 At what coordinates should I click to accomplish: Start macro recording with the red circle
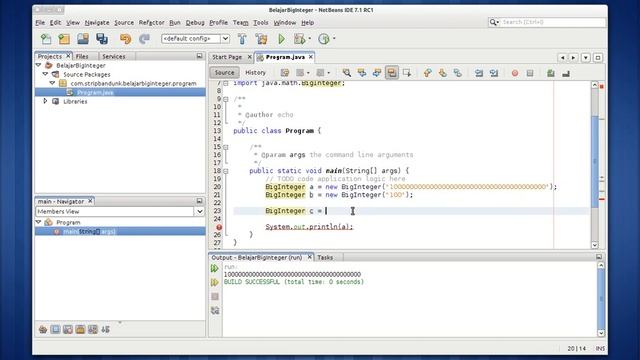point(515,73)
